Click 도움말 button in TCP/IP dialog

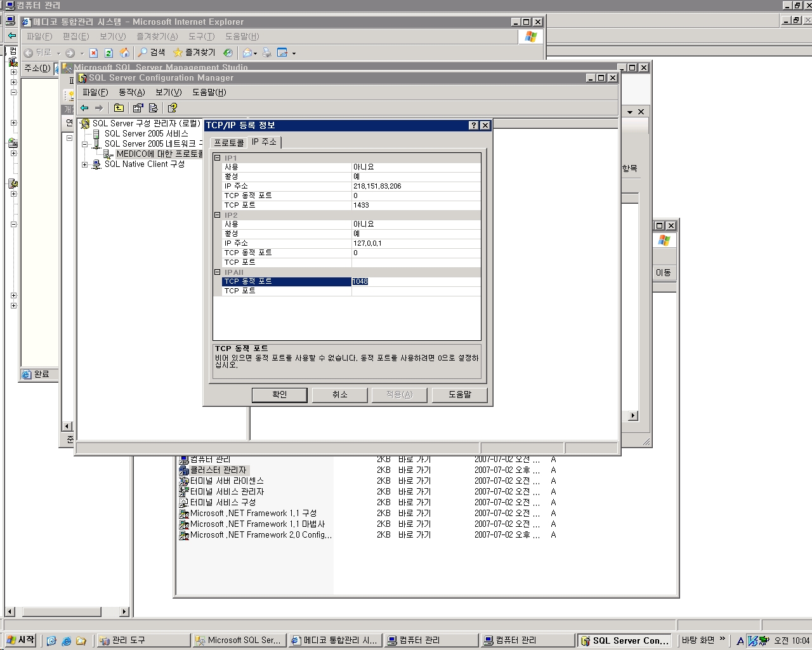pos(460,395)
